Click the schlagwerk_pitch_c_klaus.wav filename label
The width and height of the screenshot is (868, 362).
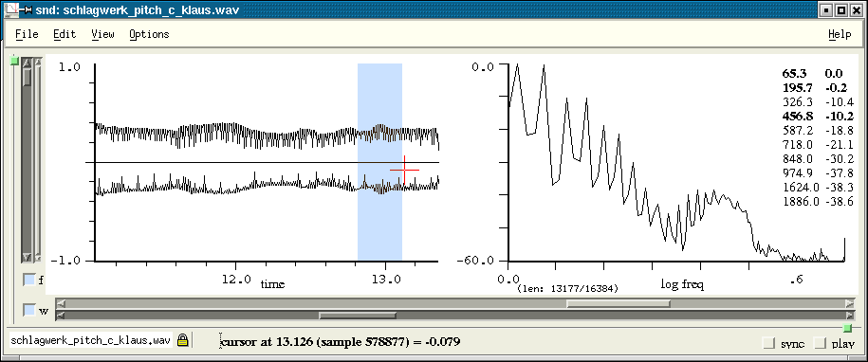coord(90,340)
